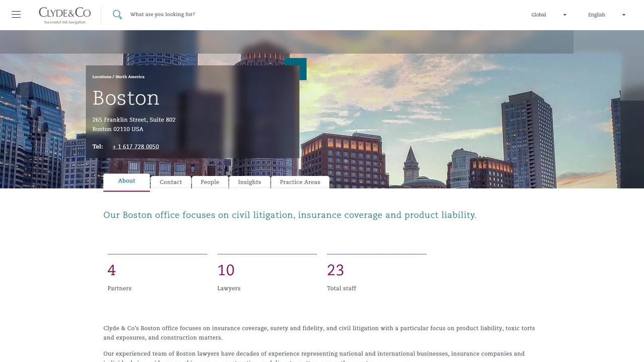Follow the North America breadcrumb link
Image resolution: width=644 pixels, height=362 pixels.
point(130,77)
